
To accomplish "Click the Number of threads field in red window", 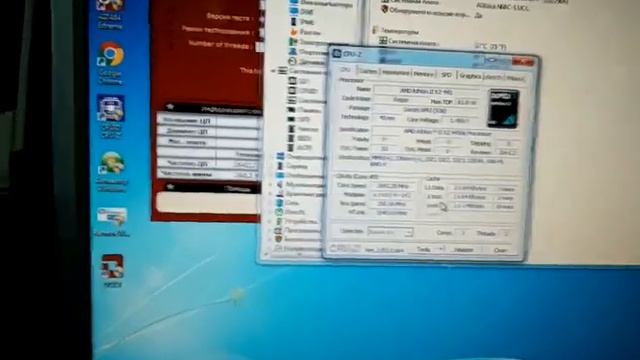I will [x=260, y=47].
